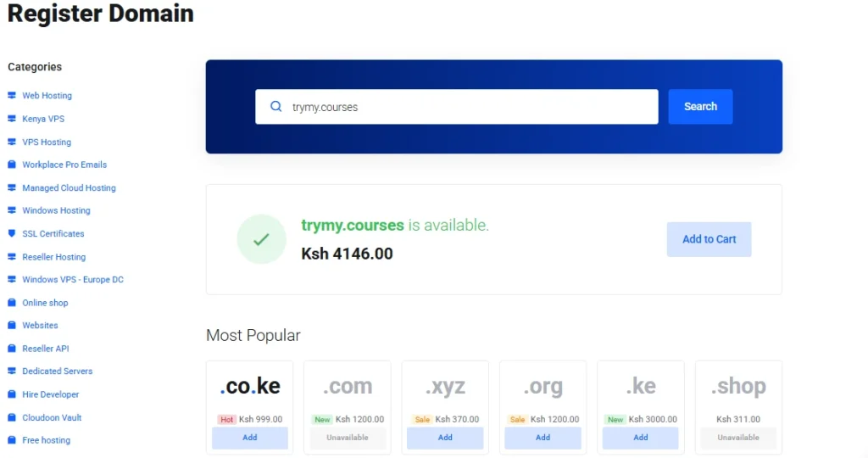Screen dimensions: 868x458
Task: Click the Windows VPS Europe DC icon
Action: pyautogui.click(x=12, y=280)
